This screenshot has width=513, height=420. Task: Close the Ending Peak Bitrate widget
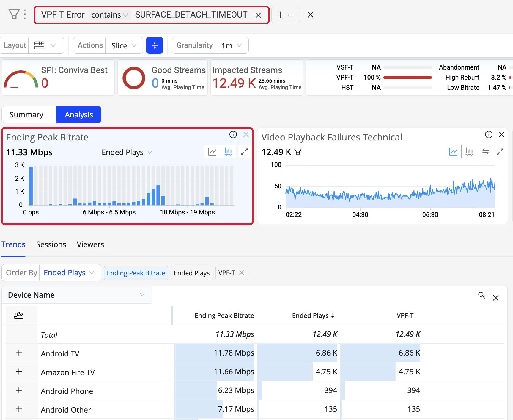(x=246, y=135)
